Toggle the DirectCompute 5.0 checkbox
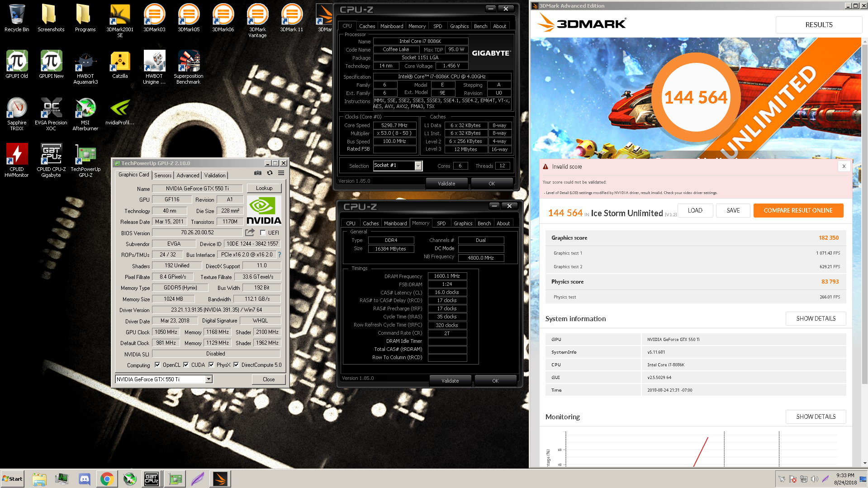 pyautogui.click(x=236, y=365)
